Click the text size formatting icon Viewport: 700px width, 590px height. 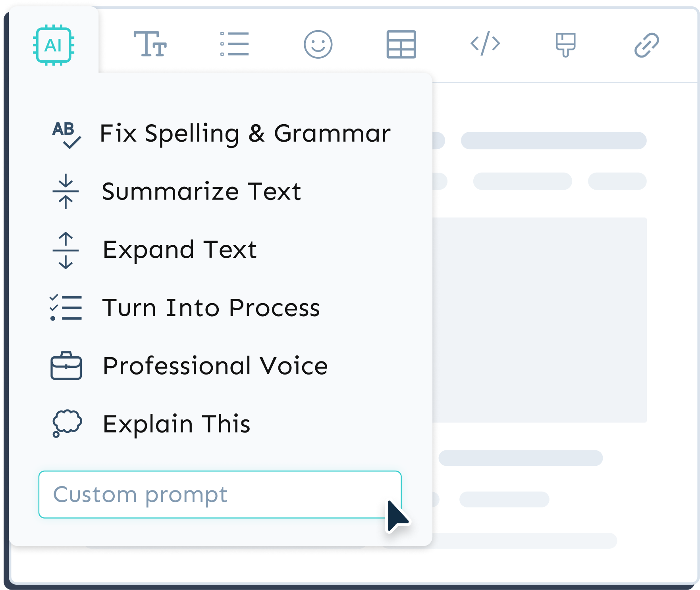click(150, 44)
